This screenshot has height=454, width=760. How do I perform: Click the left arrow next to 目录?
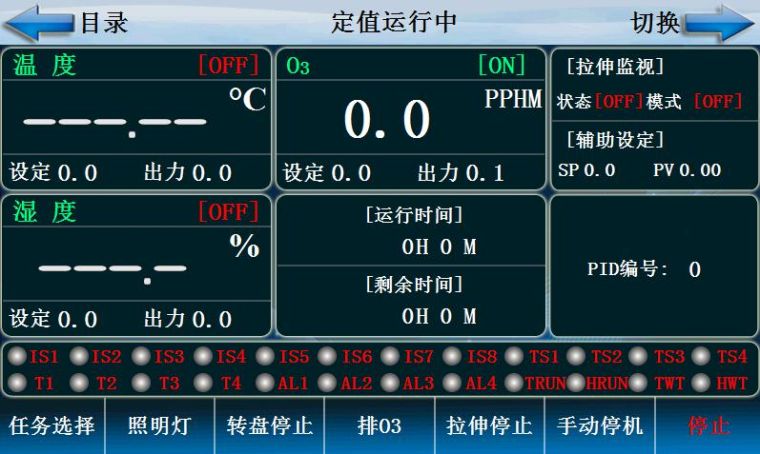tap(40, 23)
